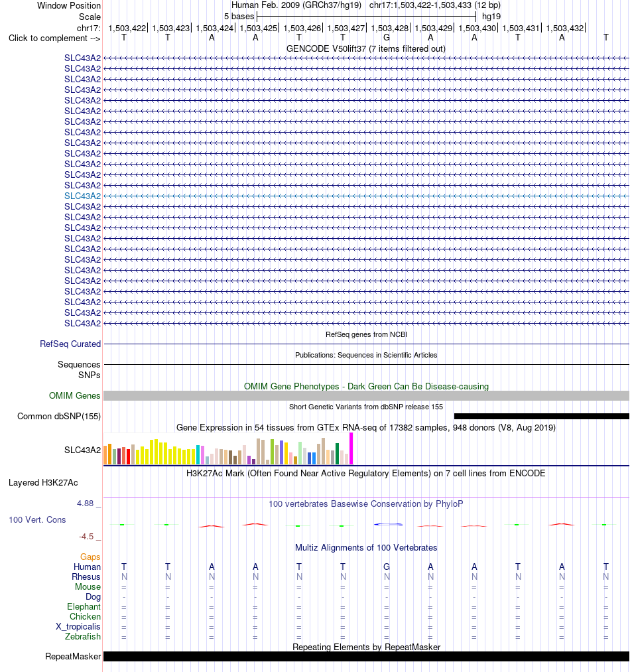The height and width of the screenshot is (672, 630).
Task: Click the G base in the Human alignment row
Action: click(x=387, y=567)
